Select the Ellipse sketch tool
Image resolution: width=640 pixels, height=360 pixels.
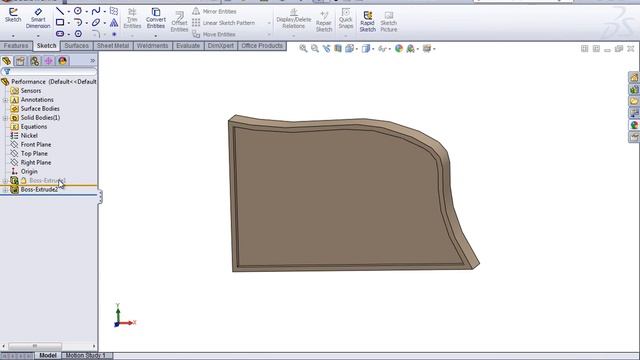[96, 22]
